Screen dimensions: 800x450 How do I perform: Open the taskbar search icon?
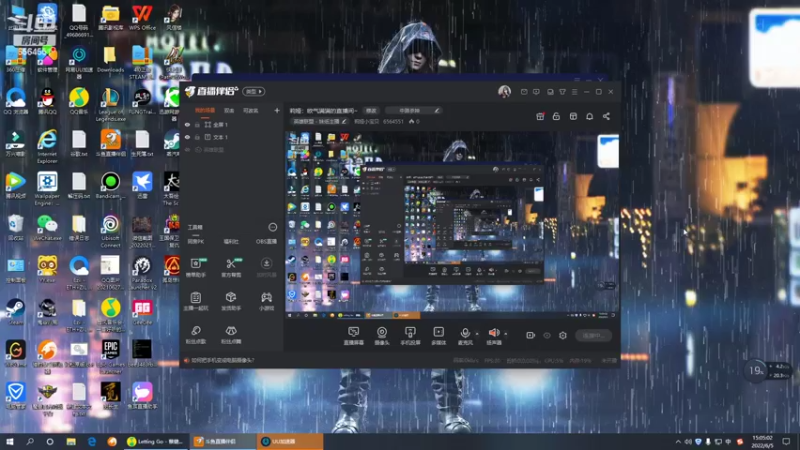(x=30, y=441)
